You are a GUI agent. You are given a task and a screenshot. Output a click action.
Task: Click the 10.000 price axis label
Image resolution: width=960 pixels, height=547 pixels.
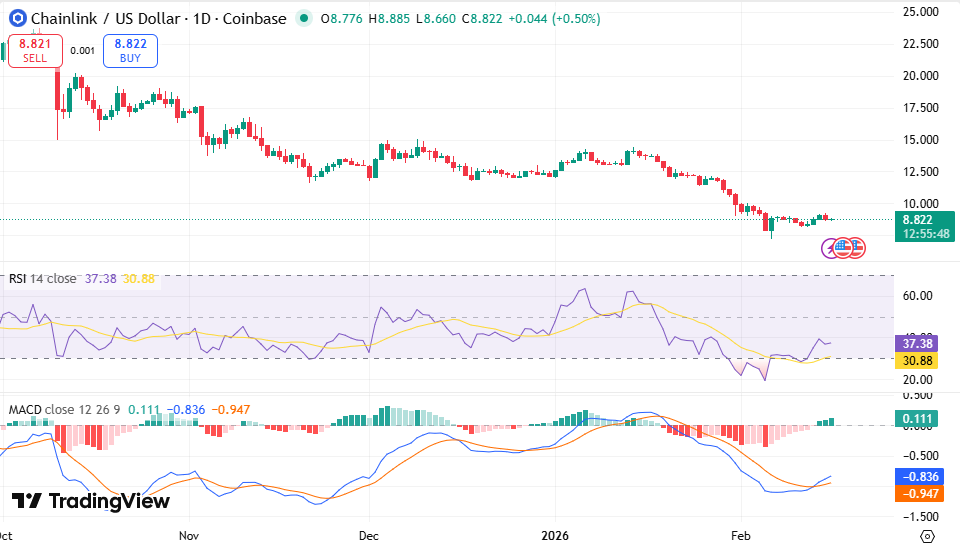click(x=921, y=203)
